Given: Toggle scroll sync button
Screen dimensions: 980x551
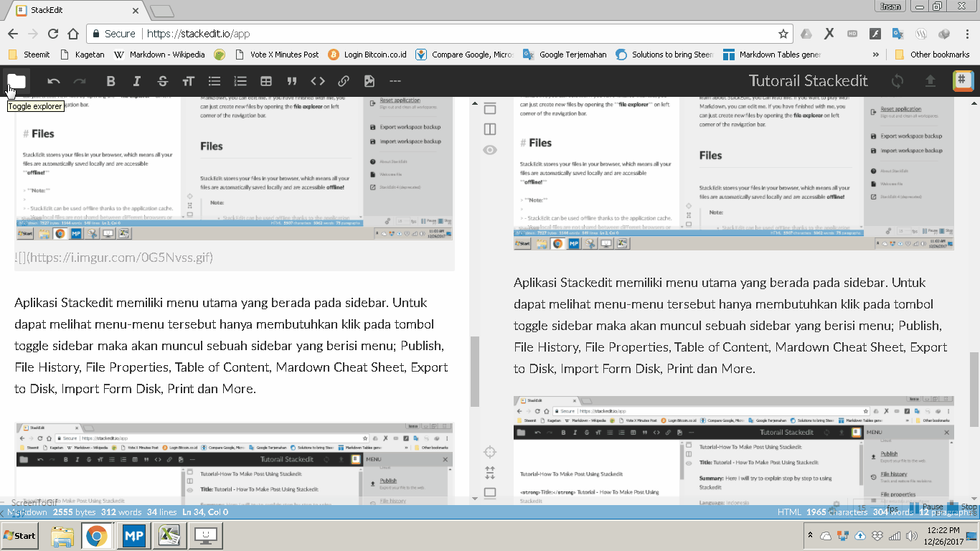Looking at the screenshot, I should tap(490, 473).
